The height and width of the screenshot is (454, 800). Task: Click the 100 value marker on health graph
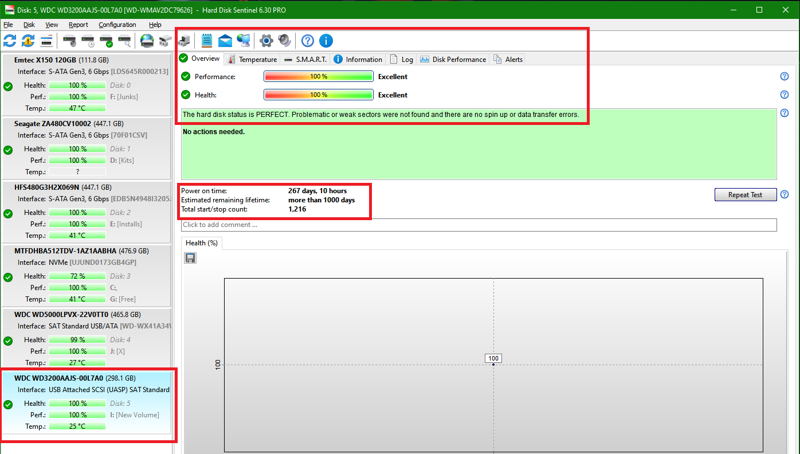coord(493,358)
